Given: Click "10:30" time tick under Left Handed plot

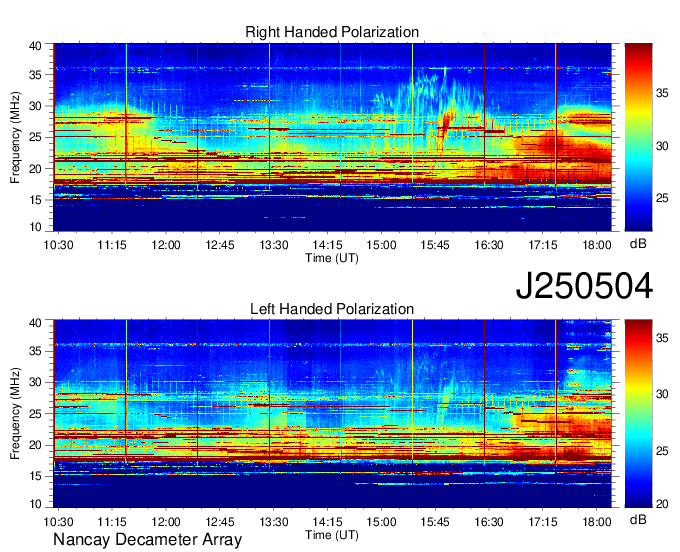Looking at the screenshot, I should pyautogui.click(x=58, y=522).
